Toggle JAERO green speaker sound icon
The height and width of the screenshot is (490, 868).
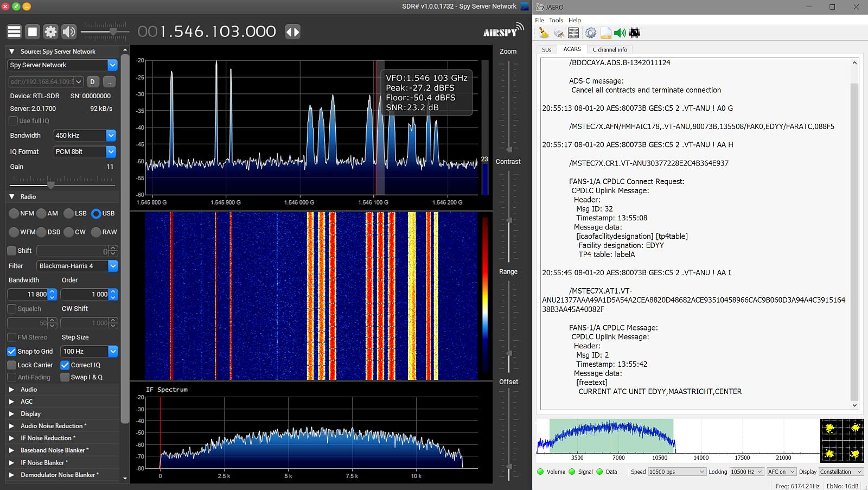pos(620,33)
